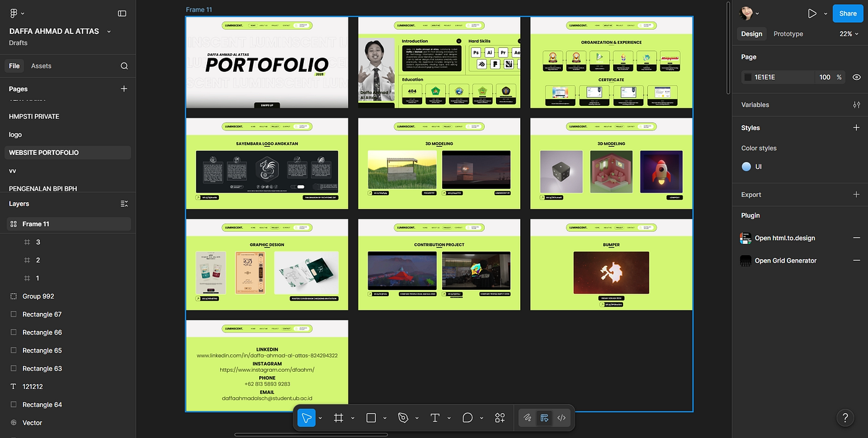The width and height of the screenshot is (868, 438).
Task: Open present options chevron
Action: (825, 13)
